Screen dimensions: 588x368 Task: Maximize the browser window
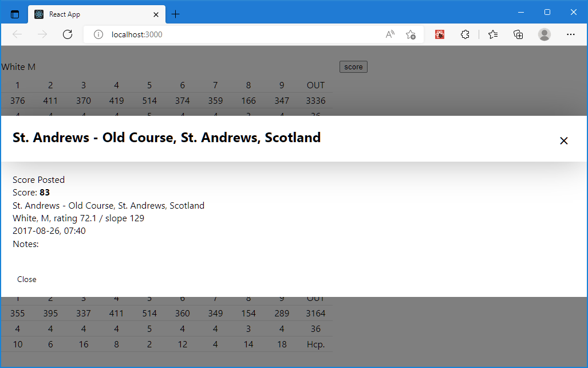547,12
